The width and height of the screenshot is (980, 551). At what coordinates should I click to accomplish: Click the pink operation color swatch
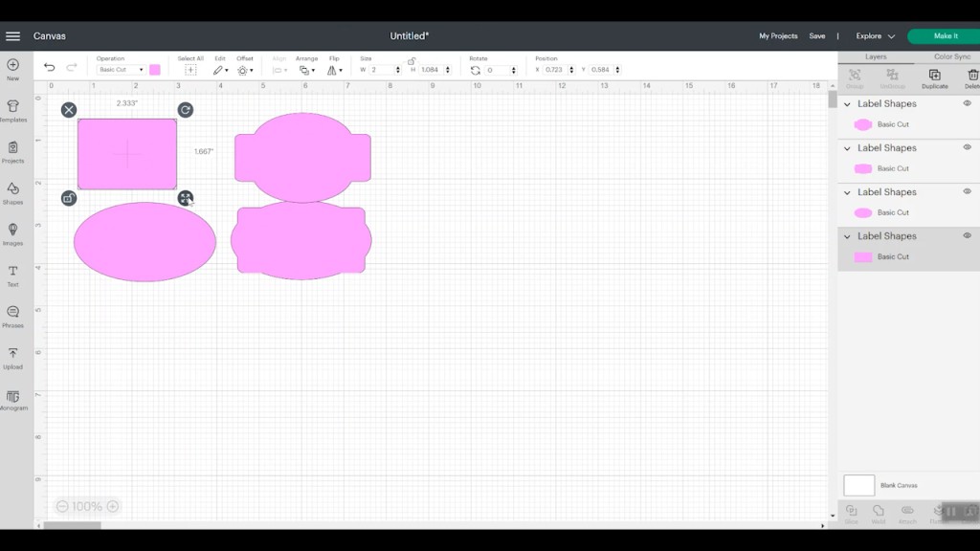pyautogui.click(x=155, y=70)
